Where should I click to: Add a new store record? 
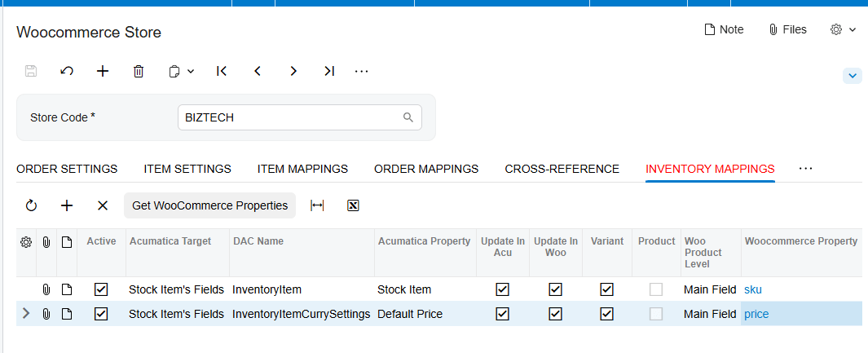103,71
